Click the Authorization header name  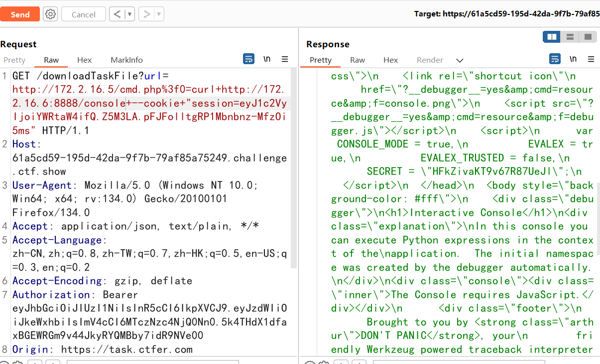(x=51, y=294)
